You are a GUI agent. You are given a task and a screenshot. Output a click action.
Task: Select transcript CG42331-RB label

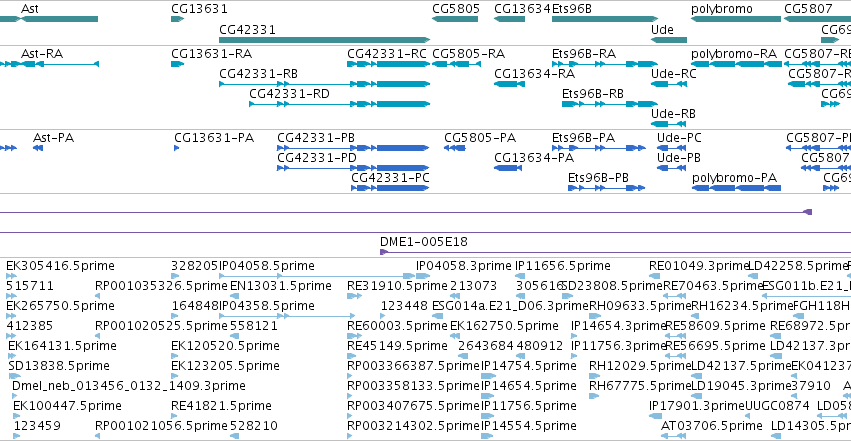point(258,74)
